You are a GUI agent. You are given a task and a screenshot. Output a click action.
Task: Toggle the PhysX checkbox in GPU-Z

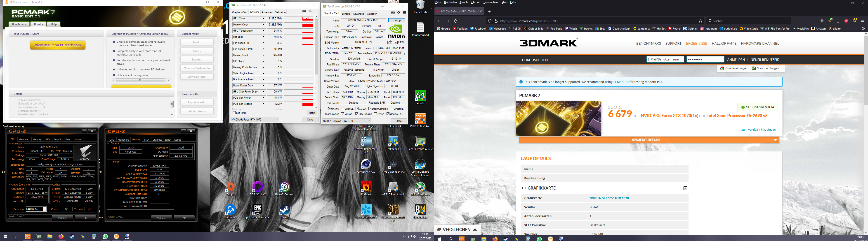(375, 114)
